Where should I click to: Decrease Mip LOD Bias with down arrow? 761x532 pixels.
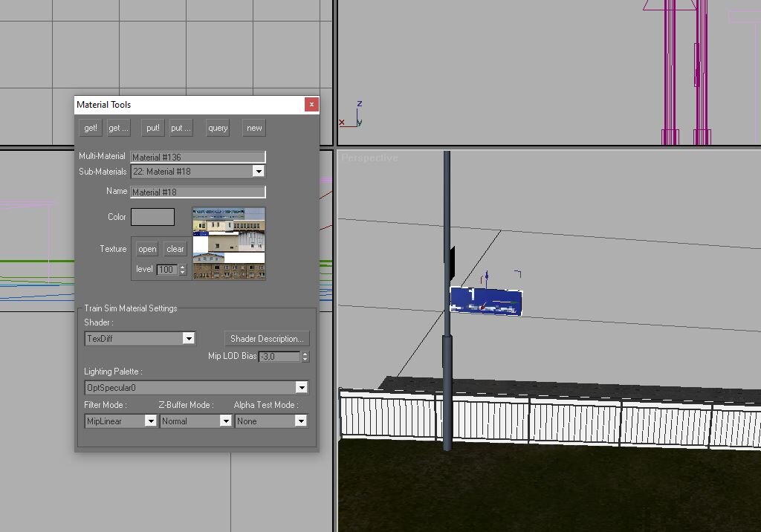305,359
